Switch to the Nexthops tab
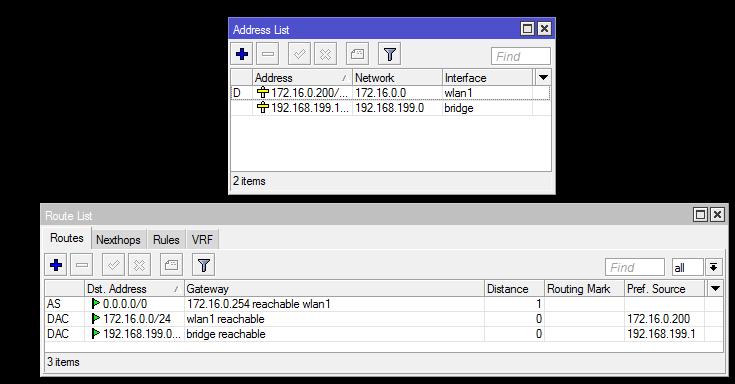Image resolution: width=735 pixels, height=384 pixels. coord(118,240)
